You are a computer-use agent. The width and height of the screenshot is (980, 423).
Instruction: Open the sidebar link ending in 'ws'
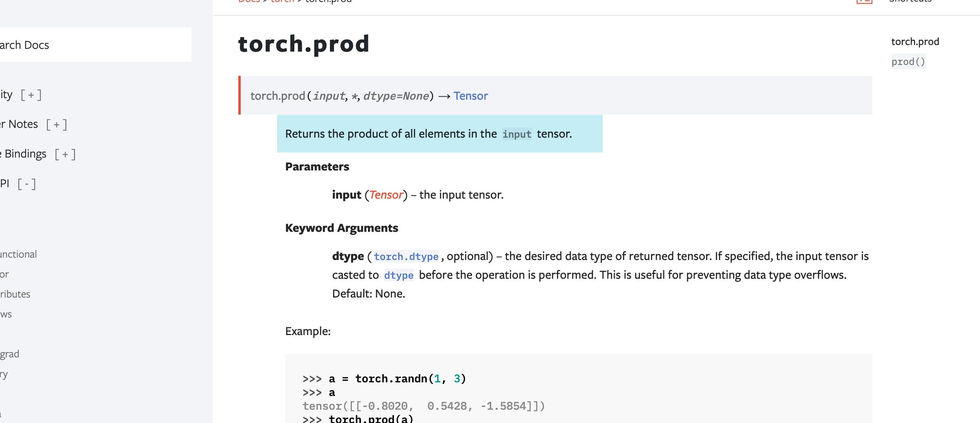coord(6,314)
